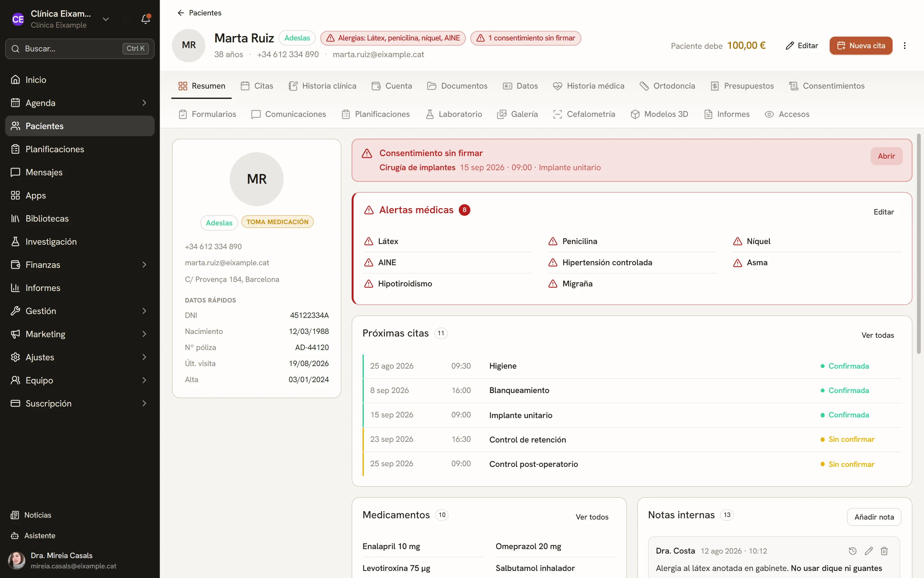Delete Dra. Costa note with trash icon
The image size is (924, 578).
tap(884, 551)
